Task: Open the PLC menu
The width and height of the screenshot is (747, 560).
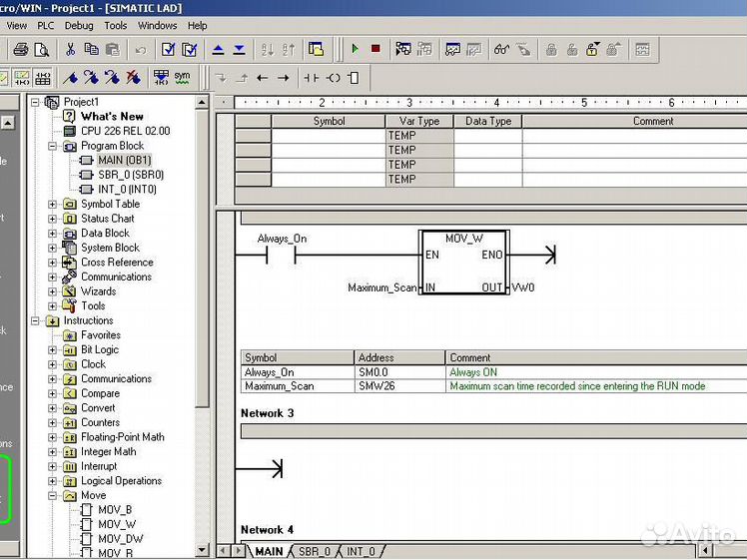Action: [46, 26]
